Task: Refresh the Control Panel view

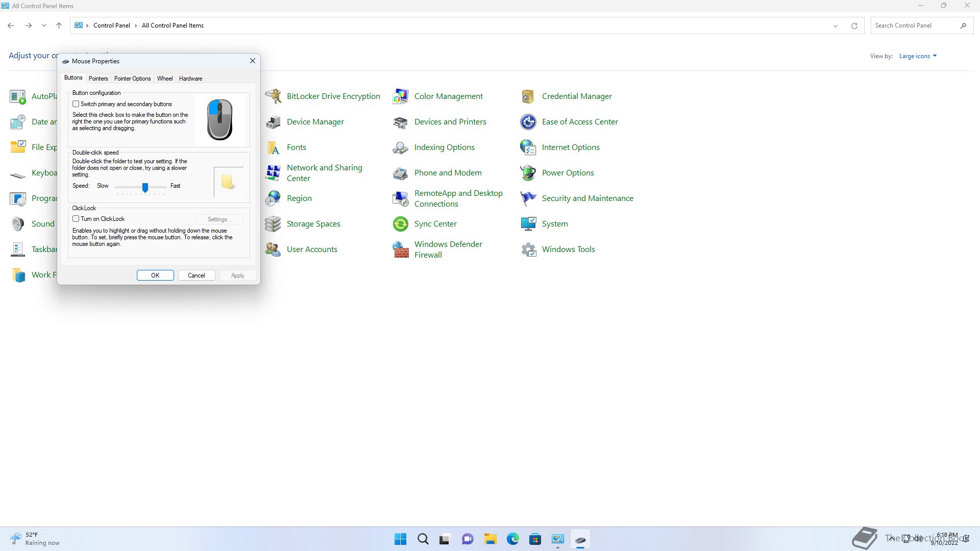Action: [854, 26]
